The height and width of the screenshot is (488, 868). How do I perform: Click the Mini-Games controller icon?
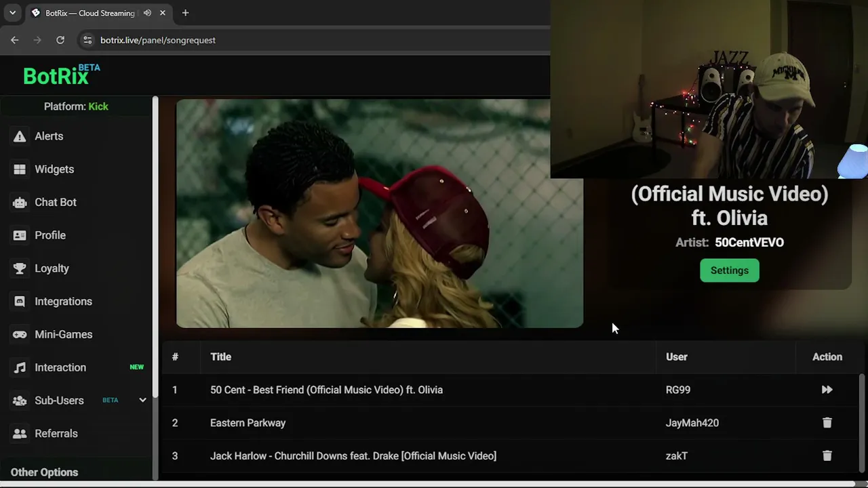[20, 334]
